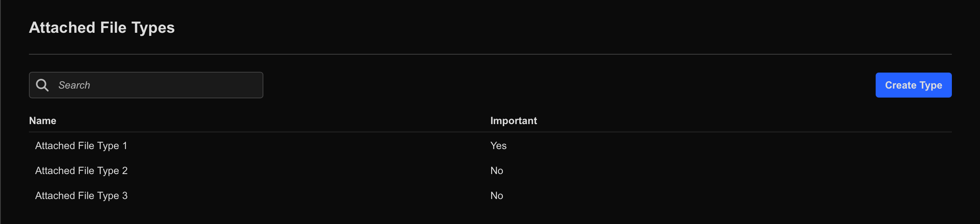Open Attached File Type 1

pos(81,146)
